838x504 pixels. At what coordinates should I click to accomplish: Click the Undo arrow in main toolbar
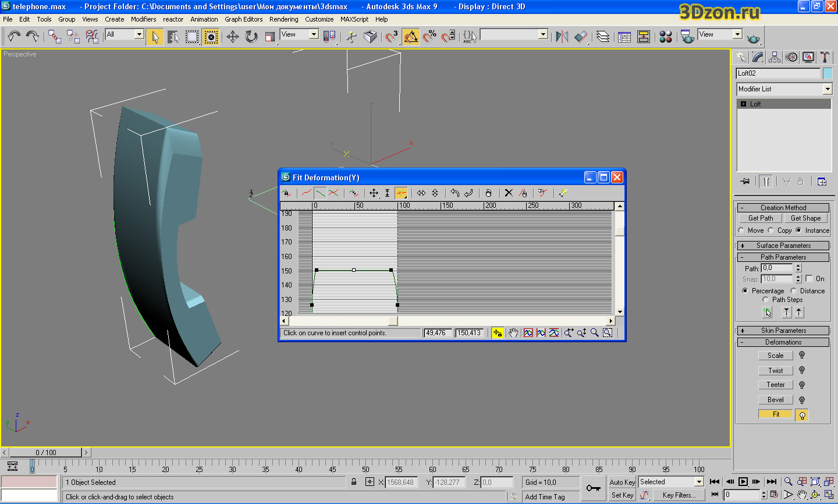click(x=14, y=37)
